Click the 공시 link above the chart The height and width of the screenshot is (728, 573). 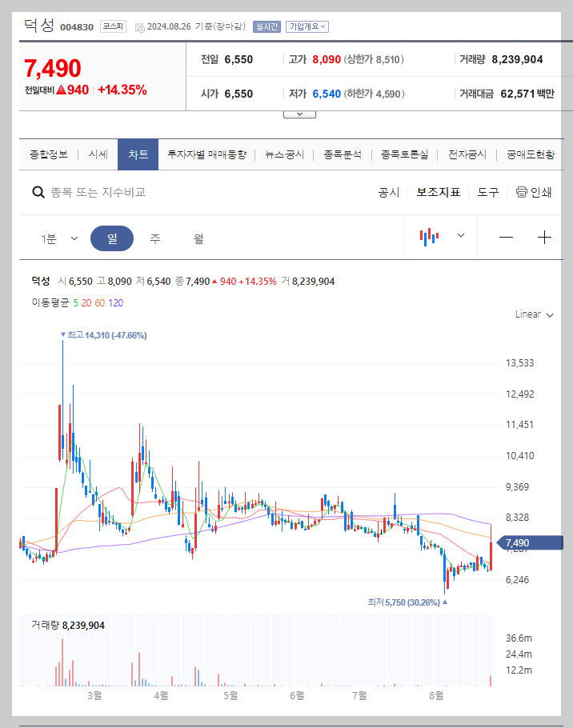coord(388,192)
